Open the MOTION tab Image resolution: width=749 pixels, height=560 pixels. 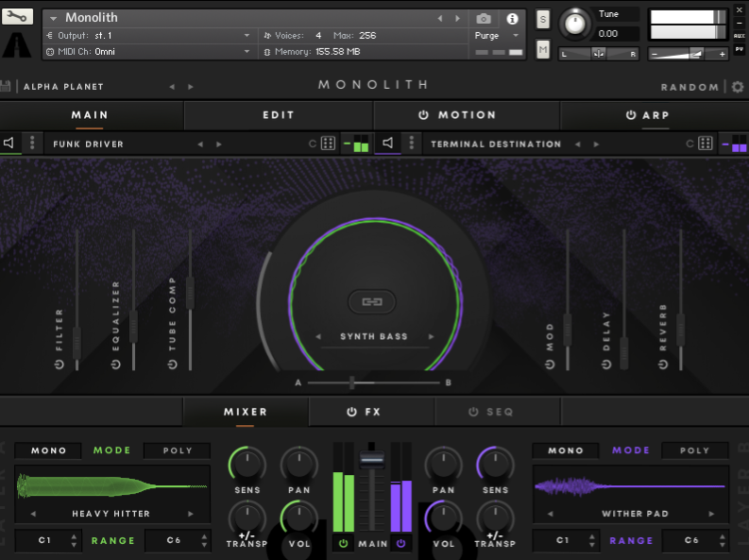pyautogui.click(x=467, y=115)
